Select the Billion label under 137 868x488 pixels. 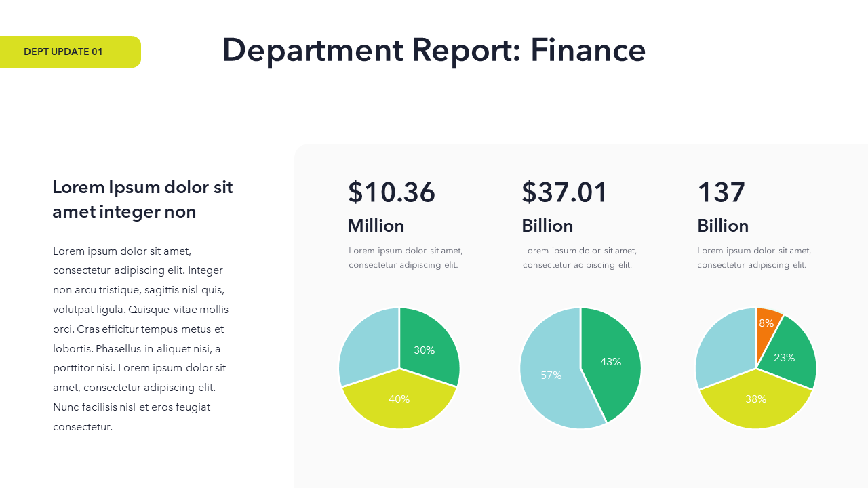pyautogui.click(x=723, y=225)
